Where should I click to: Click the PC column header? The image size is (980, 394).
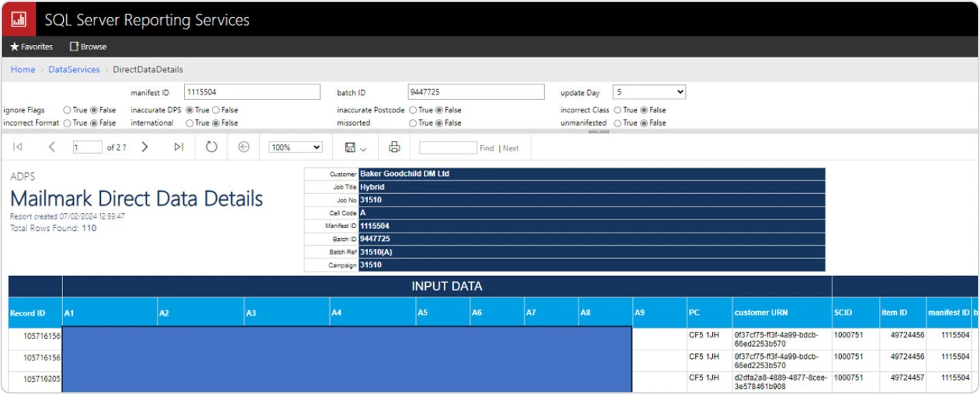(709, 312)
